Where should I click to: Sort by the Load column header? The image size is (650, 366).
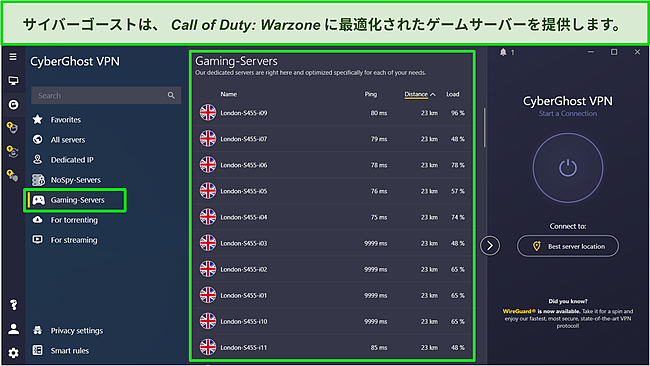coord(453,94)
